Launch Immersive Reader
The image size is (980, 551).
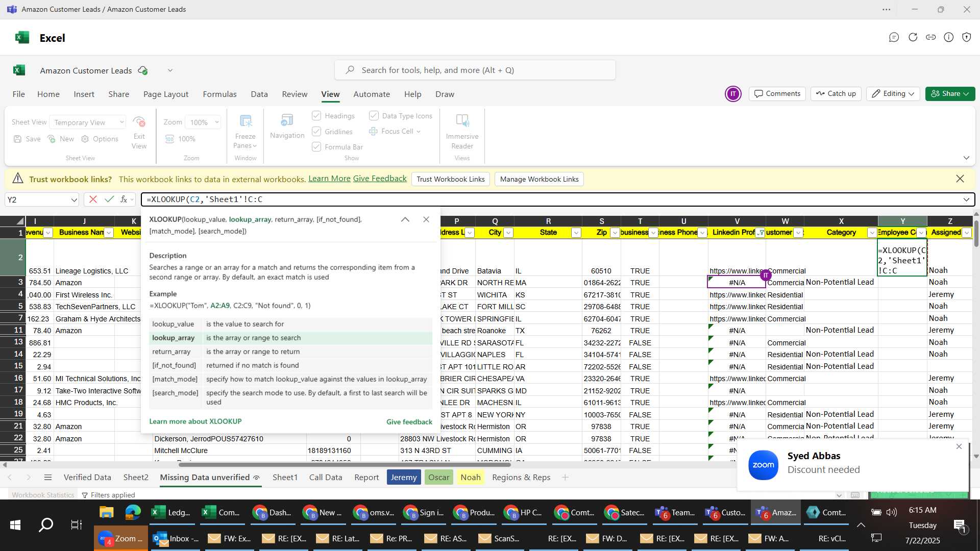[x=462, y=121]
